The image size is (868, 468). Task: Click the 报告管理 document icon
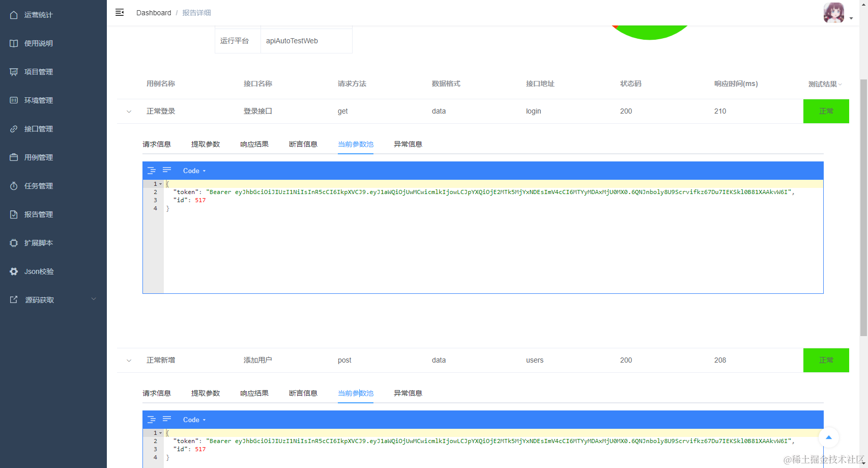click(x=14, y=214)
